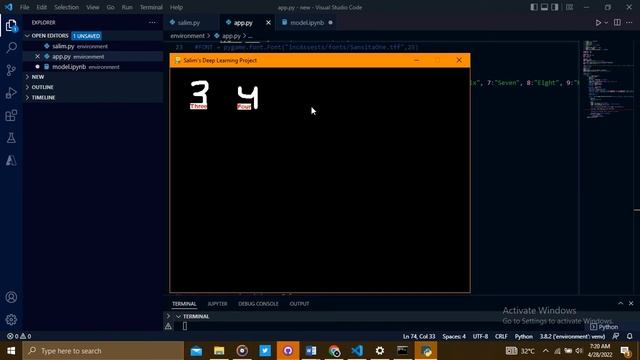Switch to the DEBUG CONSOLE tab

point(258,304)
